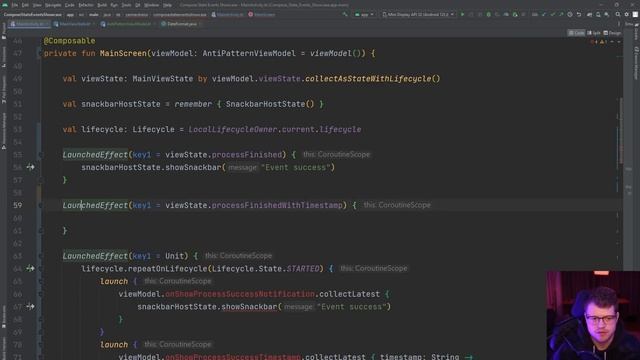This screenshot has height=360, width=640.
Task: Click on collectAsStateWithLifecycle on line 49
Action: point(368,79)
